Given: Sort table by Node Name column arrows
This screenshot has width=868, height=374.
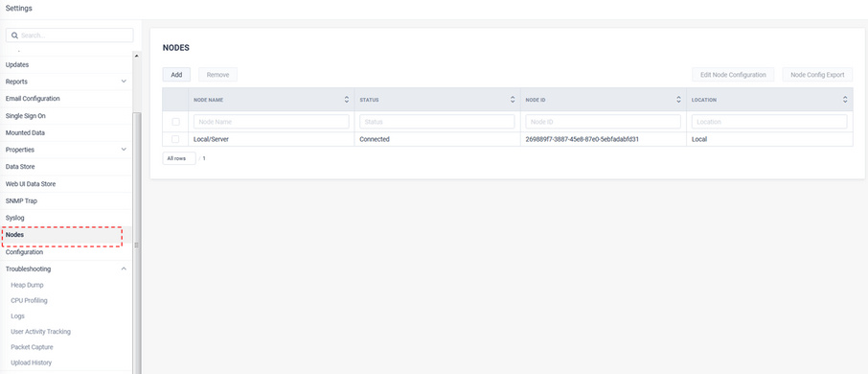Looking at the screenshot, I should click(347, 100).
